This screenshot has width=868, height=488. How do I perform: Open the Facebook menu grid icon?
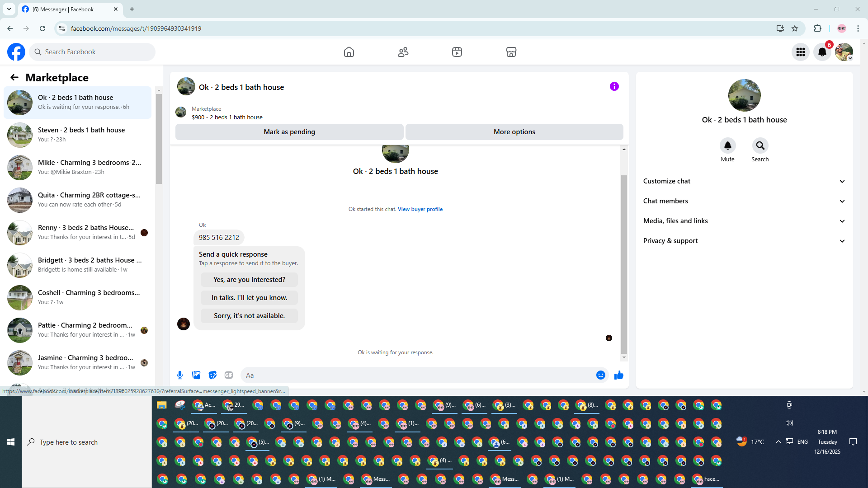[x=801, y=52]
